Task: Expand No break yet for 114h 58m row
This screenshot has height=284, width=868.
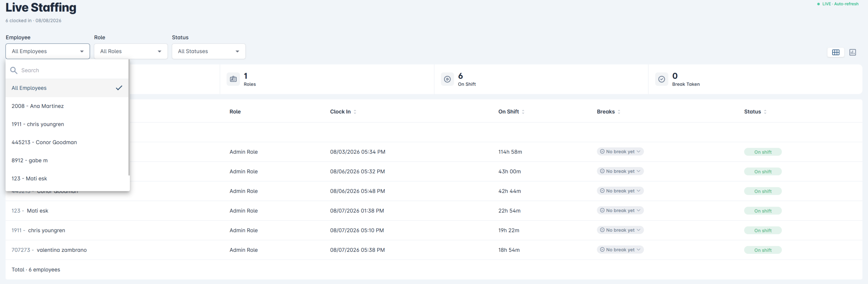Action: point(620,152)
